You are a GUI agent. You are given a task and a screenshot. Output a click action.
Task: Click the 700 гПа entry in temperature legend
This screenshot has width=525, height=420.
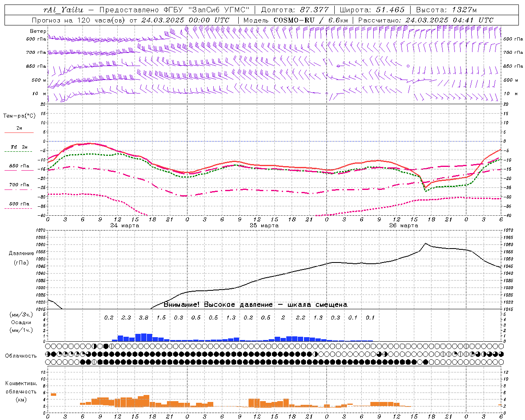pos(19,185)
